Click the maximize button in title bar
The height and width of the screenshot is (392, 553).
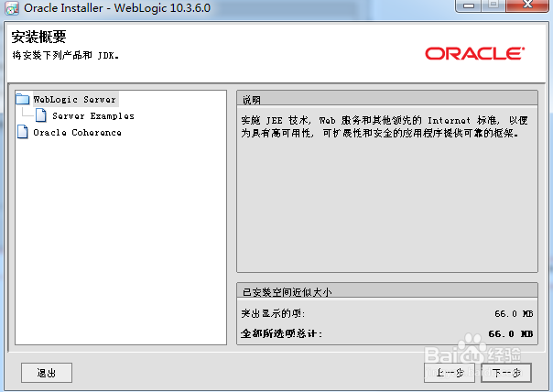tap(493, 5)
